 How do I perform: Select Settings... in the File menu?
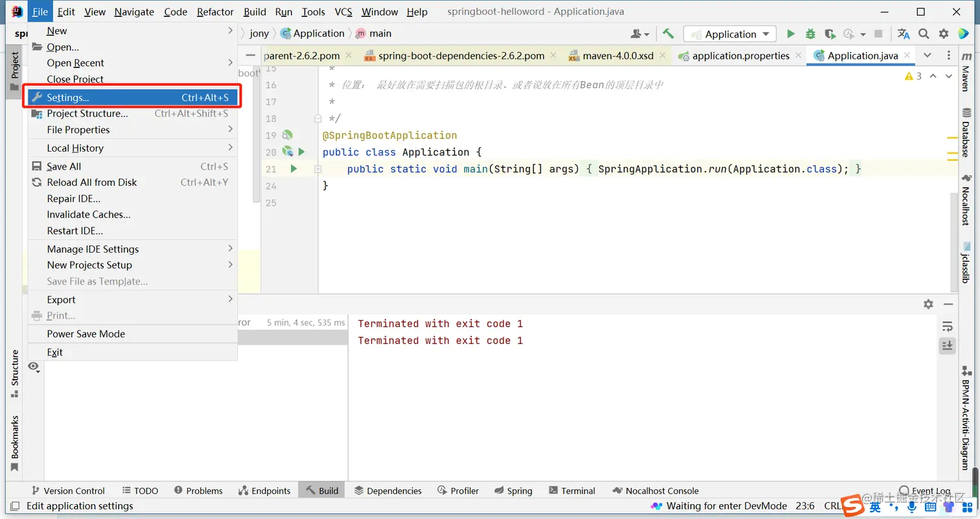click(132, 98)
